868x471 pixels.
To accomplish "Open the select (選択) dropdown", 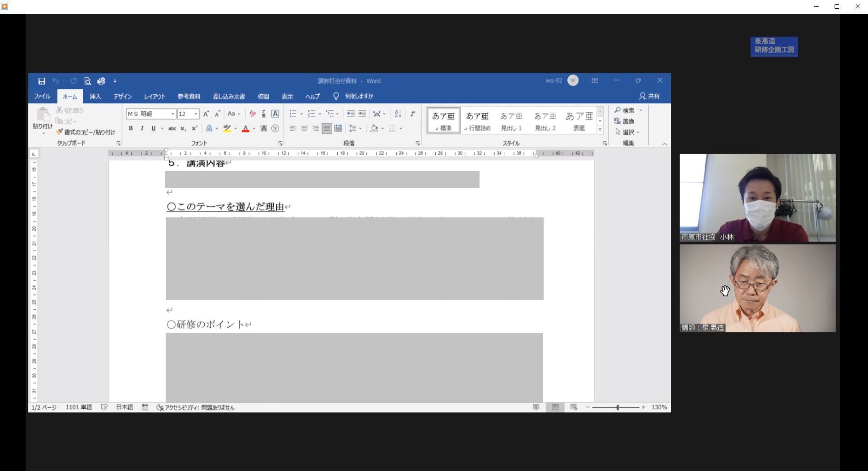I will click(x=628, y=132).
